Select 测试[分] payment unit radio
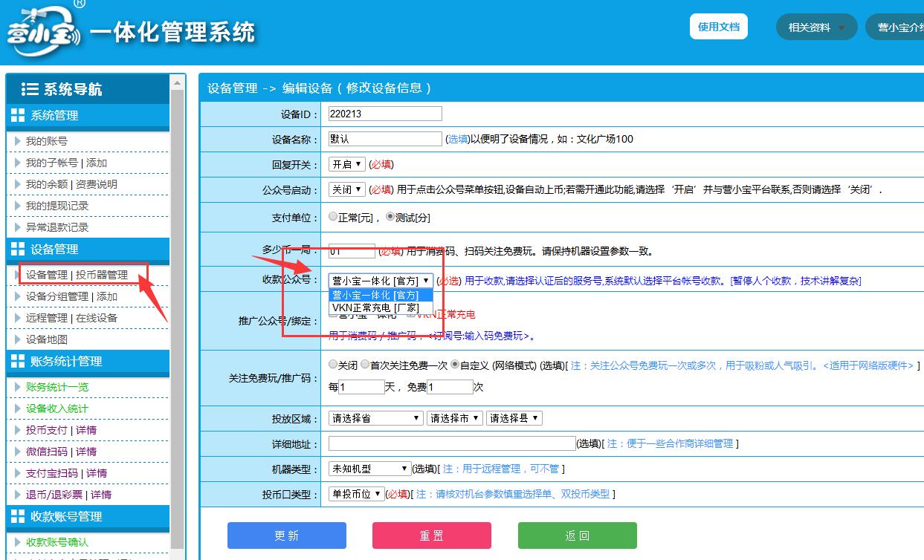The height and width of the screenshot is (560, 924). point(390,217)
